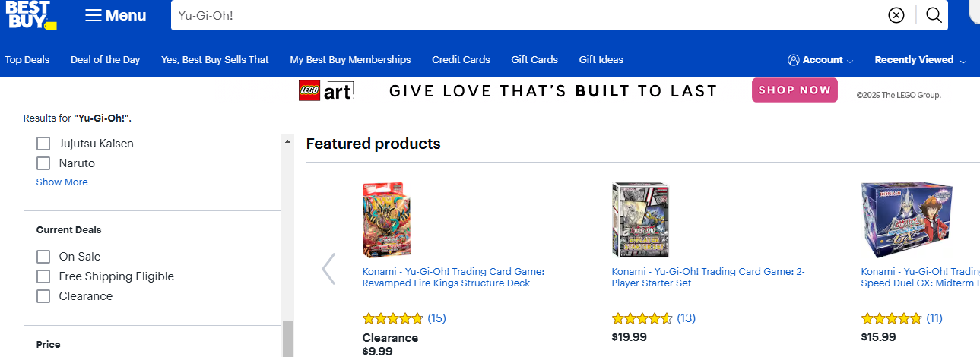
Task: Tick the Clearance deals checkbox
Action: tap(43, 296)
